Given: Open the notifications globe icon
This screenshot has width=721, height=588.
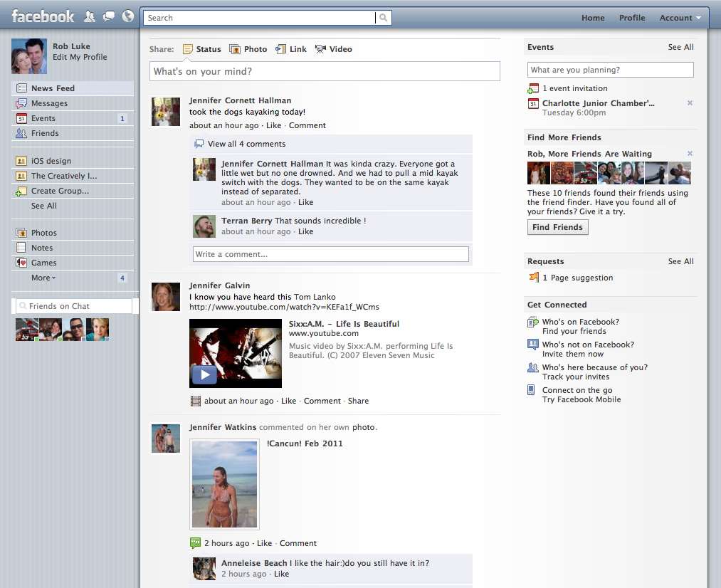Looking at the screenshot, I should coord(128,16).
